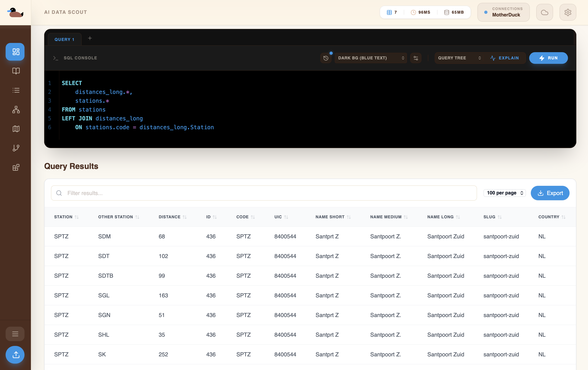Open the documentation book icon in sidebar
The height and width of the screenshot is (370, 588).
tap(16, 71)
